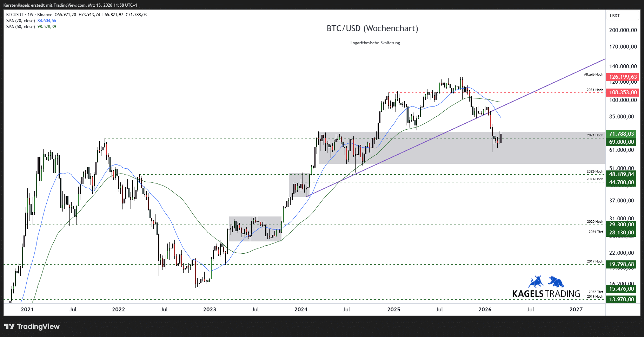
Task: Click the 69.000,00 price label
Action: pyautogui.click(x=621, y=142)
